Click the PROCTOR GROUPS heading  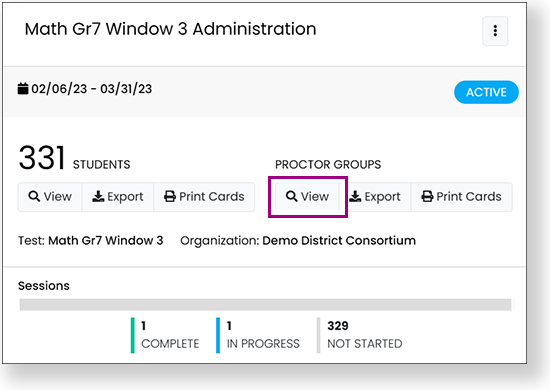328,164
